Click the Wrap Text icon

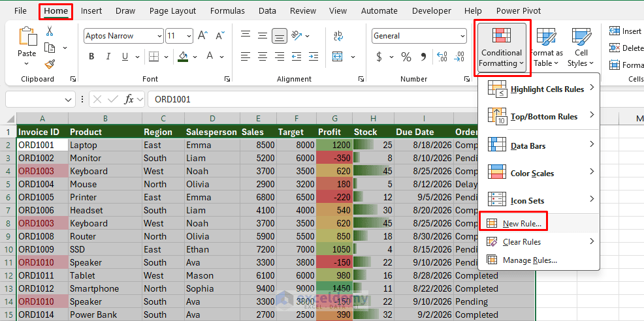[338, 36]
